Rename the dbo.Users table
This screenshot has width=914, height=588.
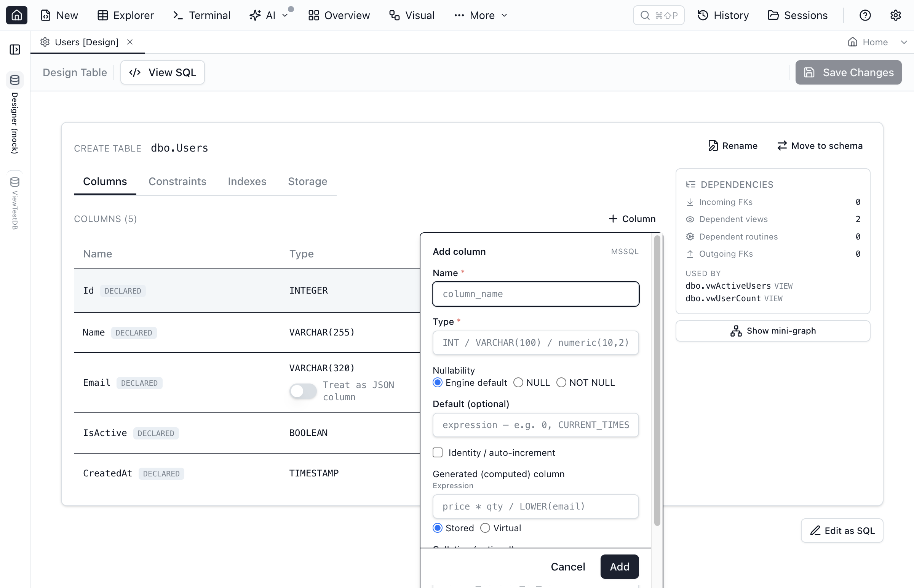pos(733,145)
